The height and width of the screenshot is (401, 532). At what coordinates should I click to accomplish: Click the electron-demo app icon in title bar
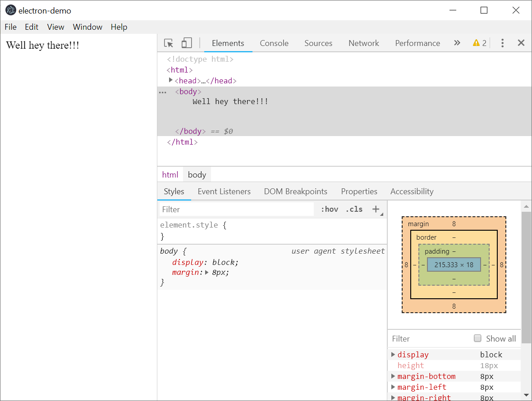point(11,10)
